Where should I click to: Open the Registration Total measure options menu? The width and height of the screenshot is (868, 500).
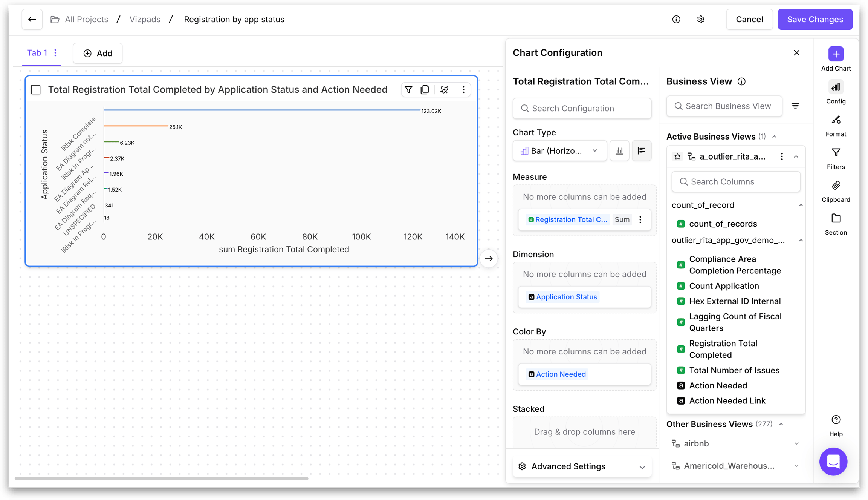[640, 219]
